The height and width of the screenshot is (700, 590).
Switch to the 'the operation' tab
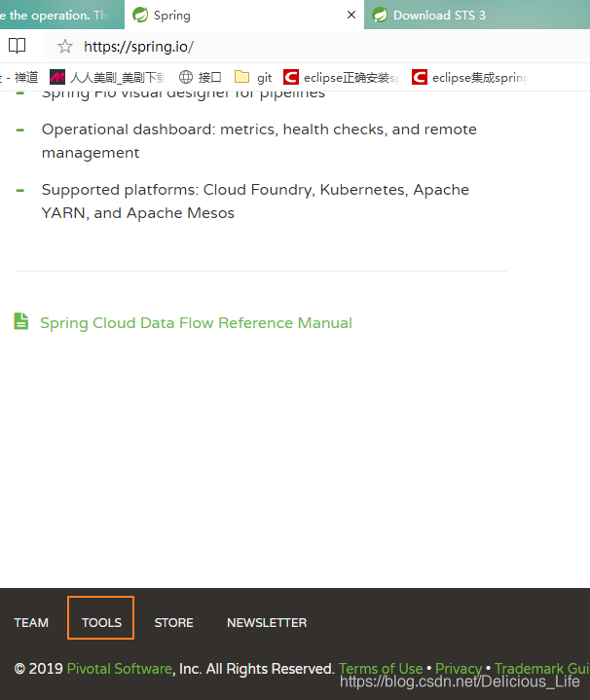click(x=62, y=15)
